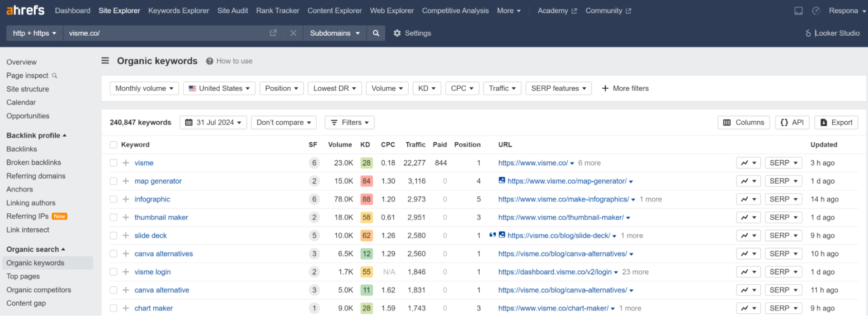
Task: Open Keywords Explorer tab
Action: point(179,10)
